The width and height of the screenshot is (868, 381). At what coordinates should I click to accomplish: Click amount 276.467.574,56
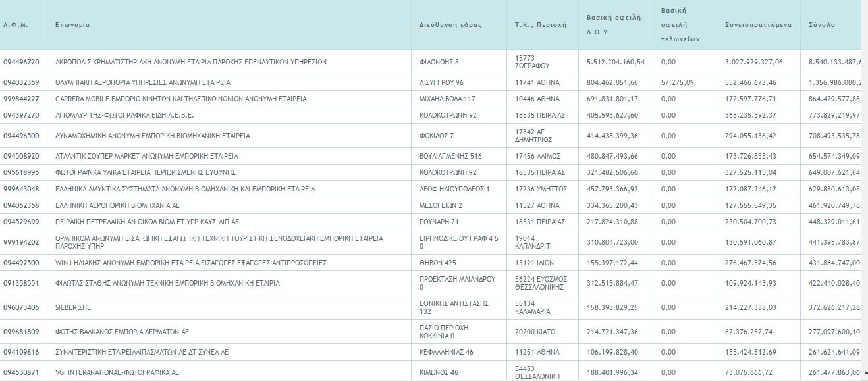pos(751,263)
